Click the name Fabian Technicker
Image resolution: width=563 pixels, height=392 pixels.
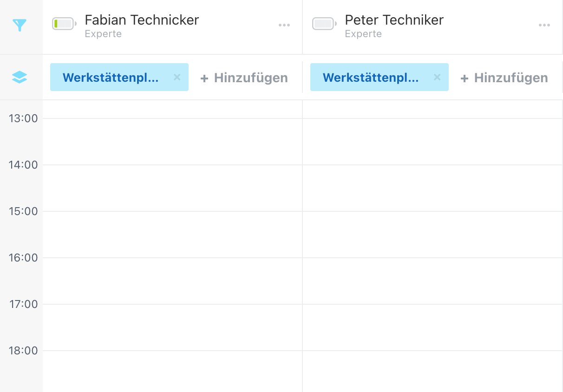(142, 20)
